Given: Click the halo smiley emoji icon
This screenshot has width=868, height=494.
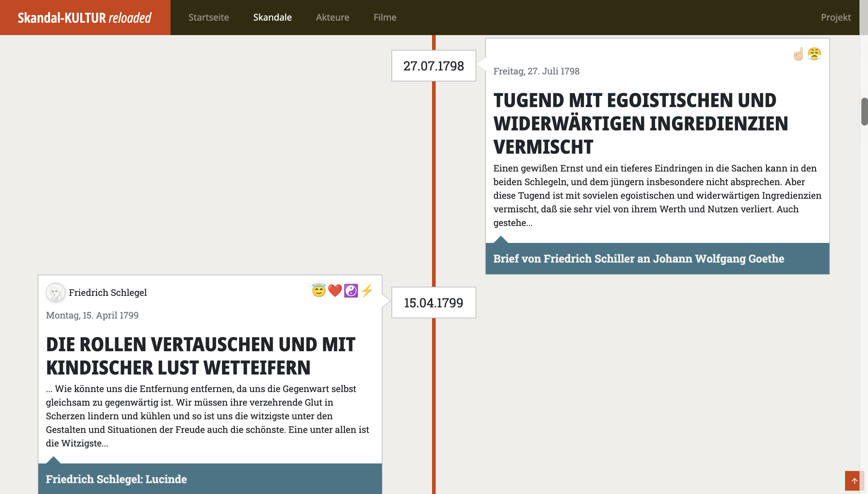Looking at the screenshot, I should point(319,291).
